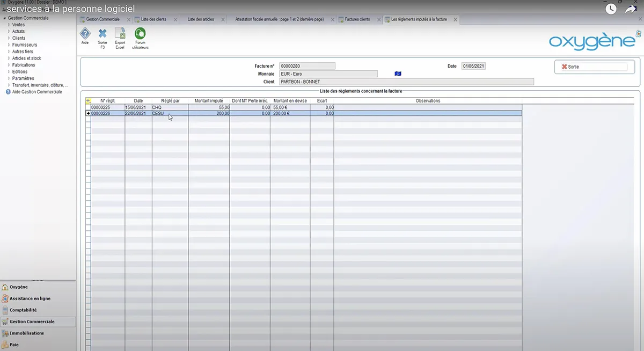
Task: Click the Date field showing 01/06/2021
Action: coord(473,66)
